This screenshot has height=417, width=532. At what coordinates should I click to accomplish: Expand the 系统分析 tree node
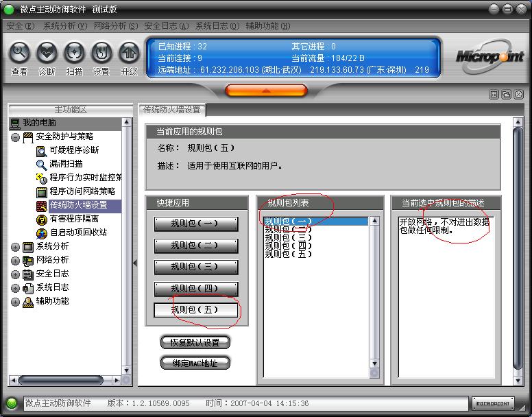pyautogui.click(x=15, y=248)
